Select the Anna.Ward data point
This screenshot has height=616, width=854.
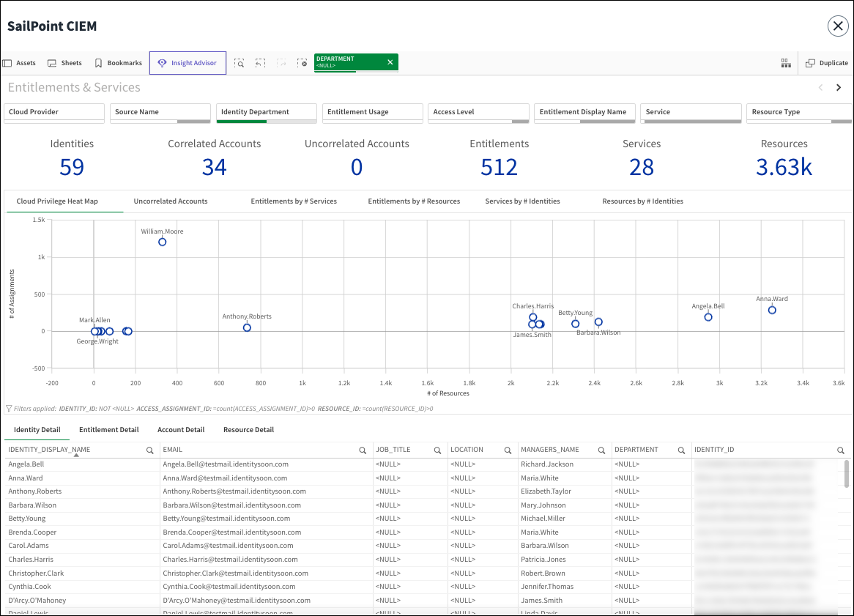[772, 311]
